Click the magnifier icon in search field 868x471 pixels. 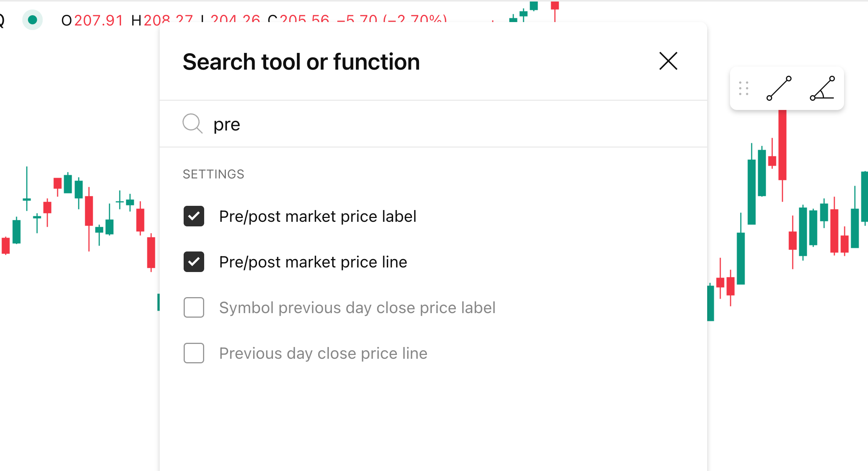point(192,124)
